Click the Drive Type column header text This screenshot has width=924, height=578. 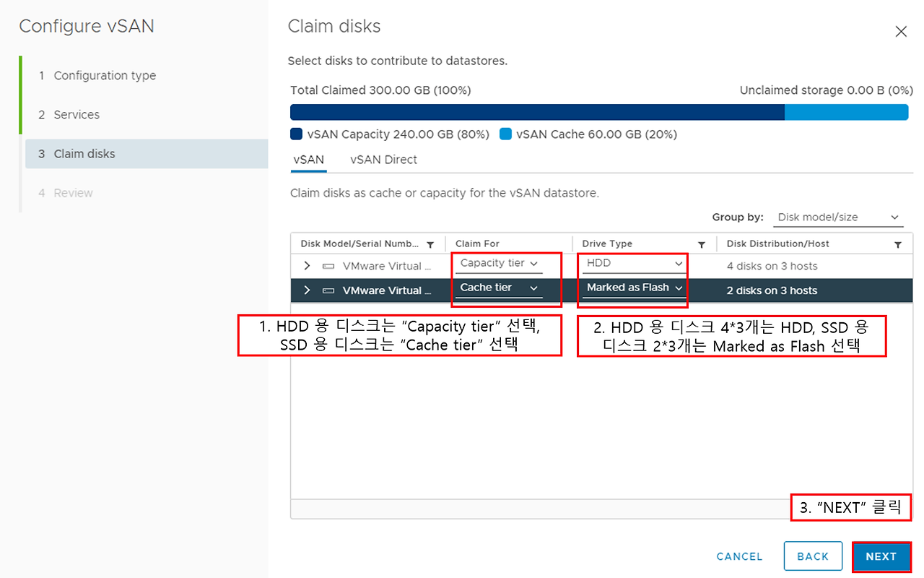click(607, 244)
